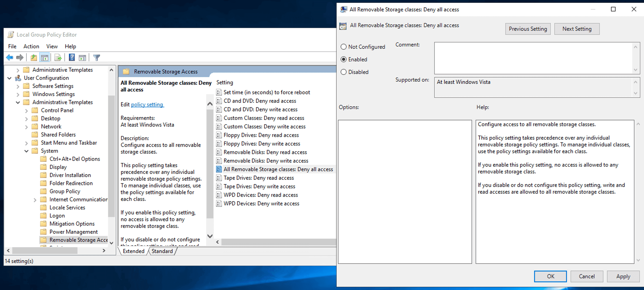Collapse the System tree node
This screenshot has width=644, height=290.
pos(26,151)
